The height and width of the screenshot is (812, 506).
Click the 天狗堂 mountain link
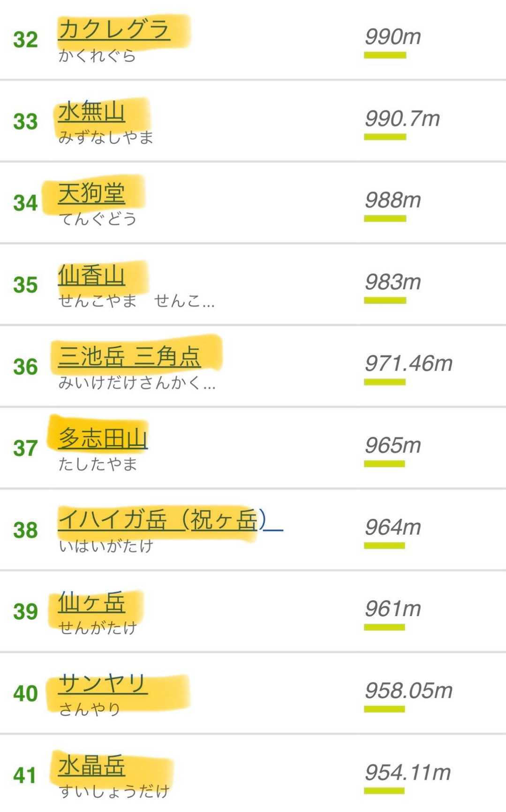point(91,193)
